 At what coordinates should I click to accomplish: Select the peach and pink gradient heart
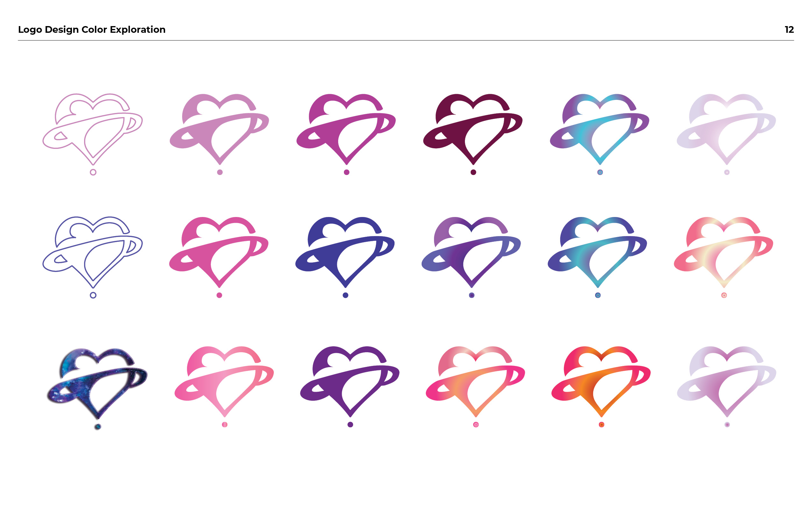click(x=475, y=382)
